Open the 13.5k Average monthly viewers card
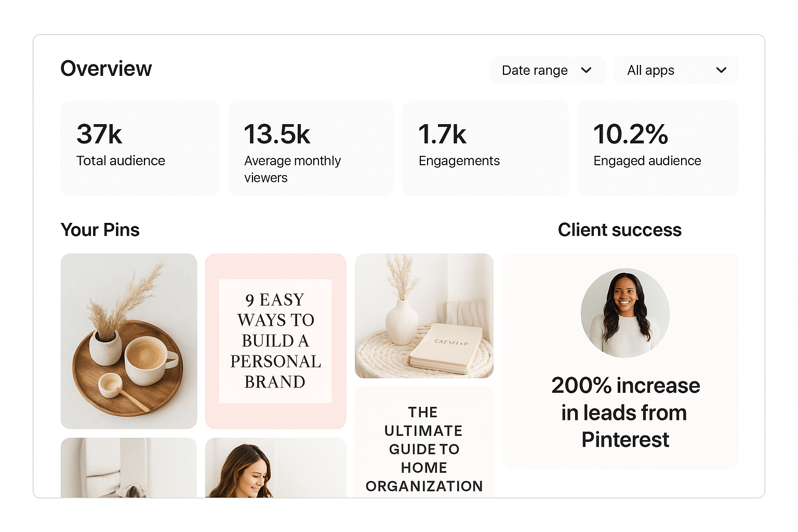 311,148
